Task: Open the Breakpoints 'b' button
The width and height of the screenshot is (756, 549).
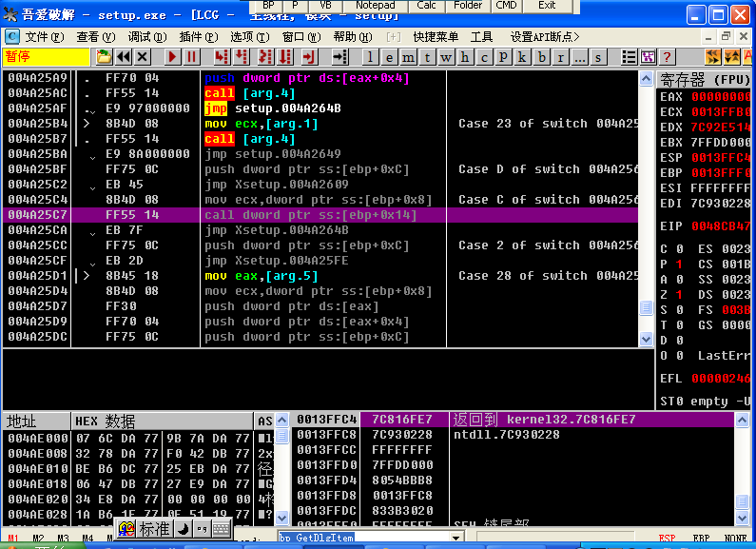Action: (541, 57)
